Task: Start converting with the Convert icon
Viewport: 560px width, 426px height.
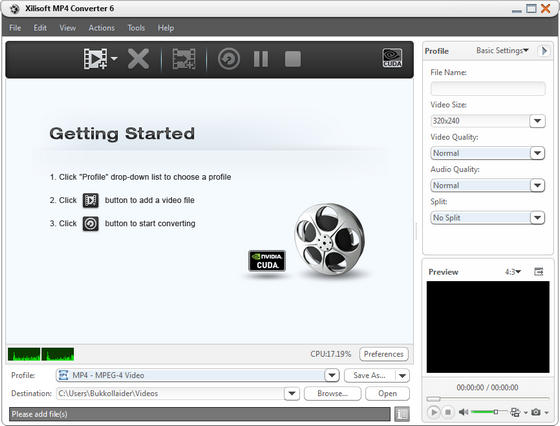Action: pos(229,59)
